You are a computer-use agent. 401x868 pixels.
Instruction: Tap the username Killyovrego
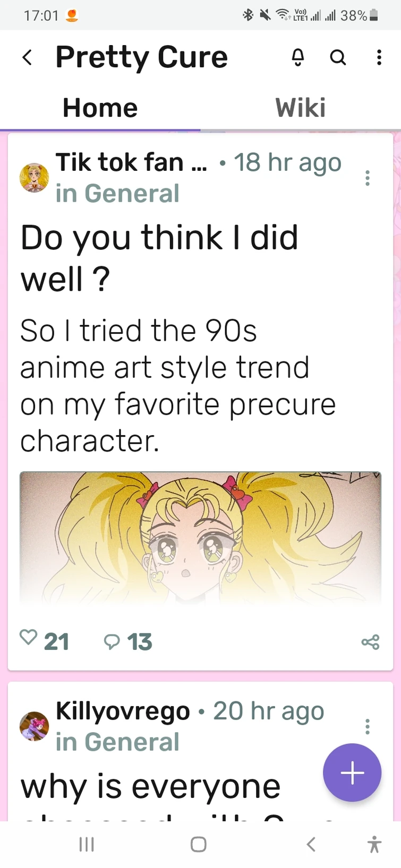click(x=123, y=711)
